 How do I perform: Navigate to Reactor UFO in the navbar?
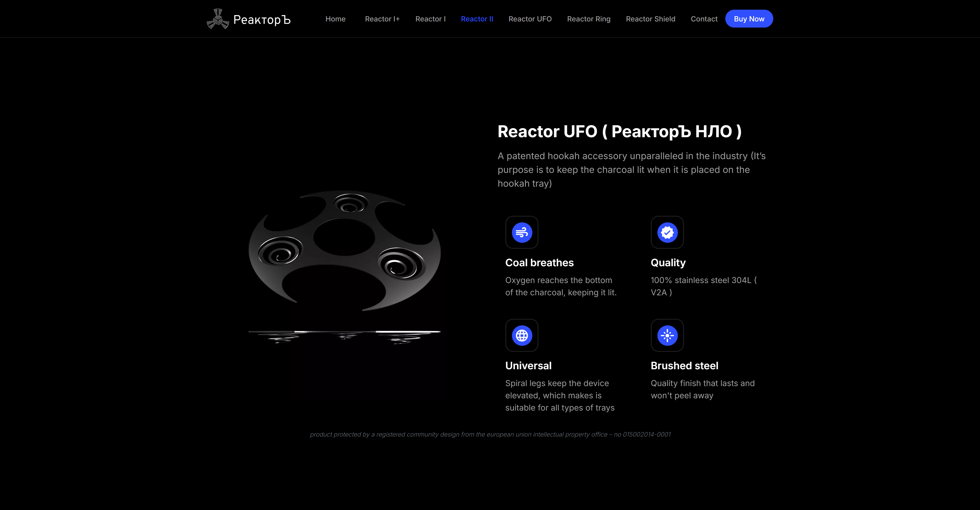[x=530, y=19]
